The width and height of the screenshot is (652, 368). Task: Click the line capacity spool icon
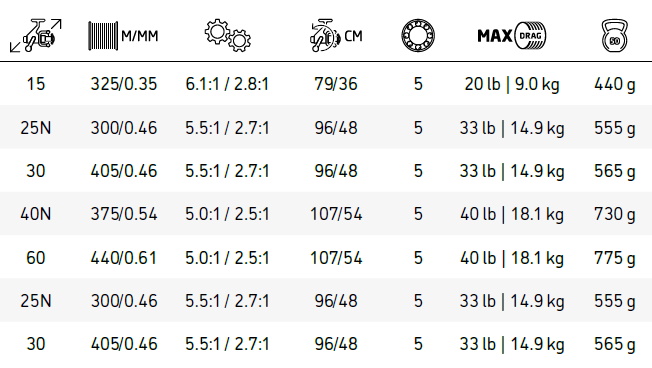tap(103, 36)
